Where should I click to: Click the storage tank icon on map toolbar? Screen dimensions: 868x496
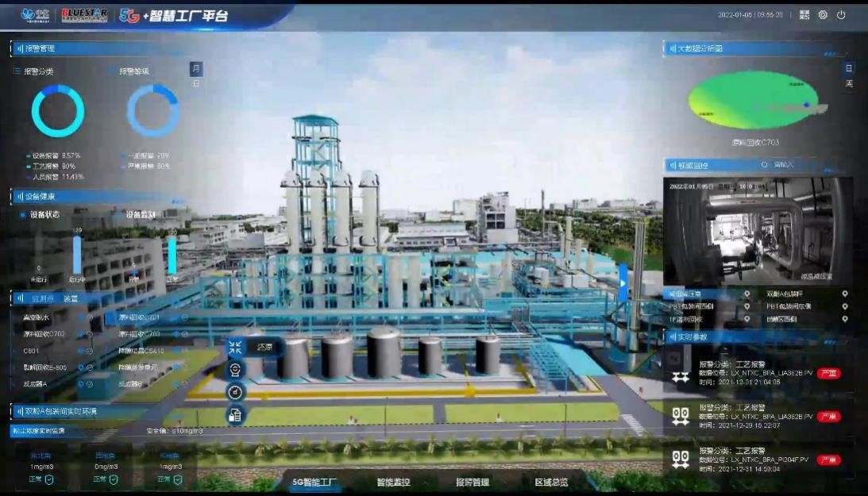(235, 415)
